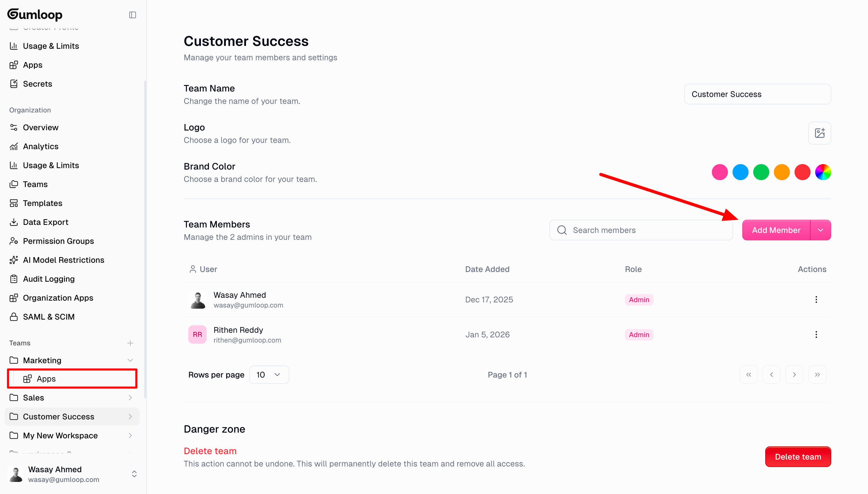Select the Secrets sidebar item
868x494 pixels.
(x=37, y=84)
